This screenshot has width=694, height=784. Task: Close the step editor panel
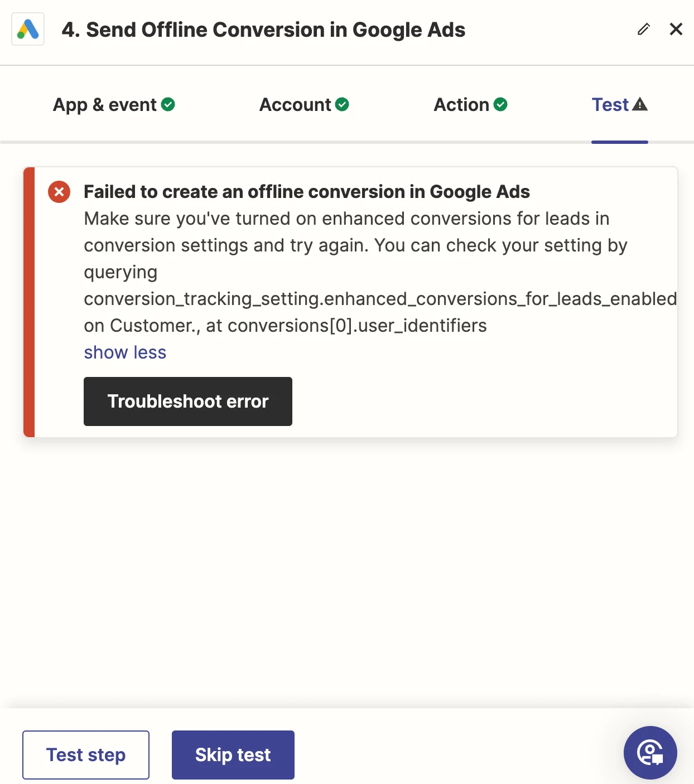point(676,29)
